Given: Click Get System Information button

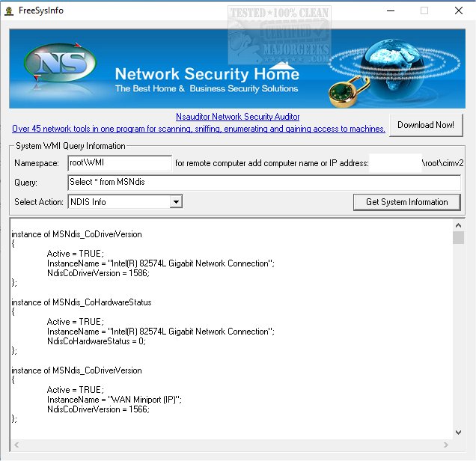Looking at the screenshot, I should [407, 202].
